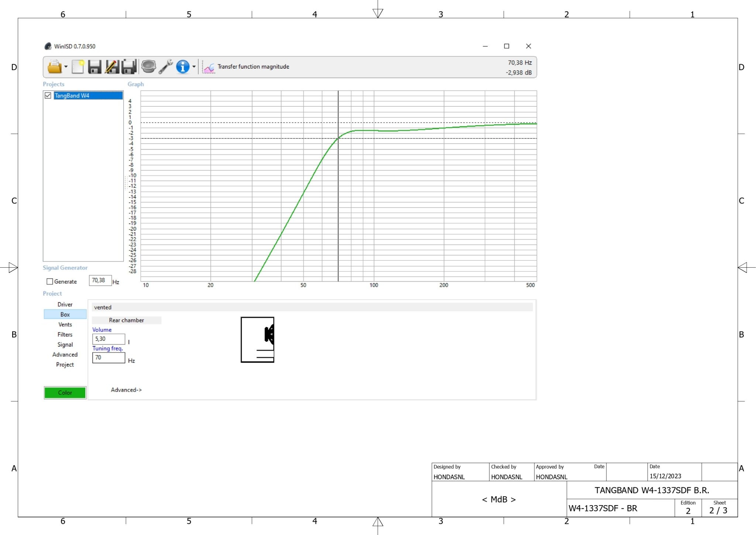Open options with the wrench icon
The height and width of the screenshot is (535, 756).
click(x=166, y=67)
